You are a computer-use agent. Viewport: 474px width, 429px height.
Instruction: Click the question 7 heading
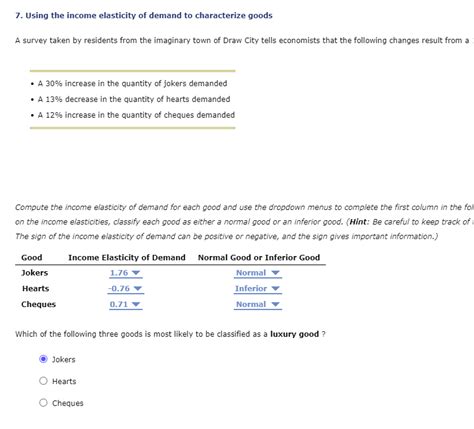(x=144, y=15)
